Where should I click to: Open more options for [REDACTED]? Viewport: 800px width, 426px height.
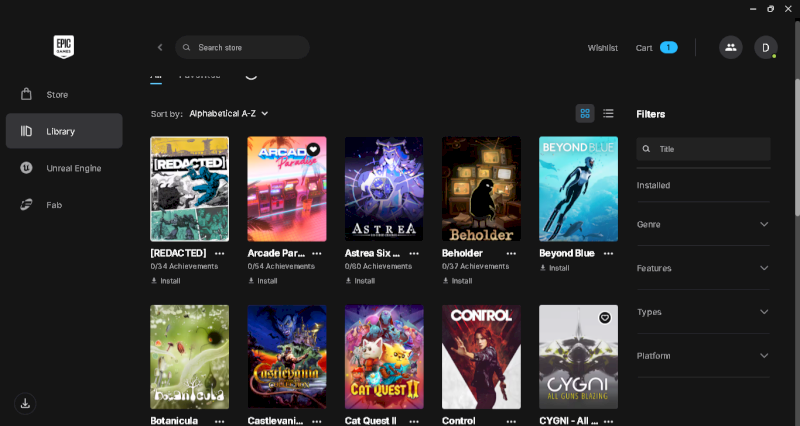(219, 253)
